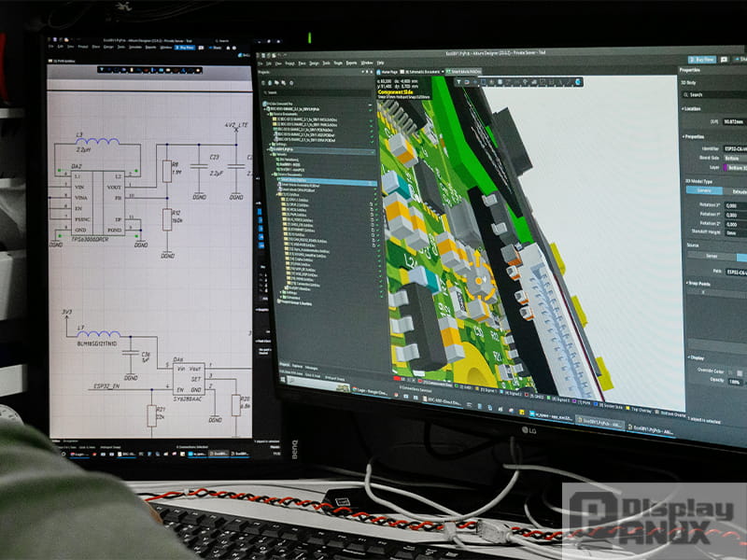Click the close icon of the Projects panel header
This screenshot has height=560, width=747.
coord(371,72)
